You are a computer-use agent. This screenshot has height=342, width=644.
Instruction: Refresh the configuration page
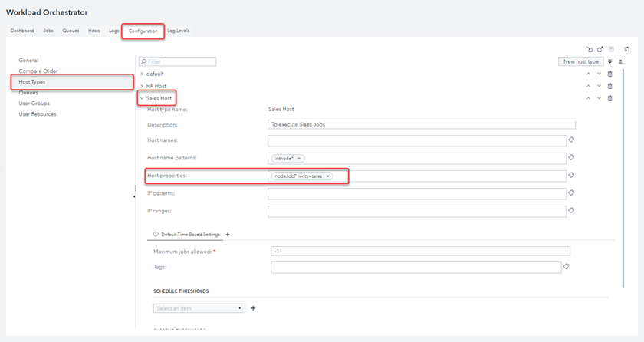[x=626, y=49]
